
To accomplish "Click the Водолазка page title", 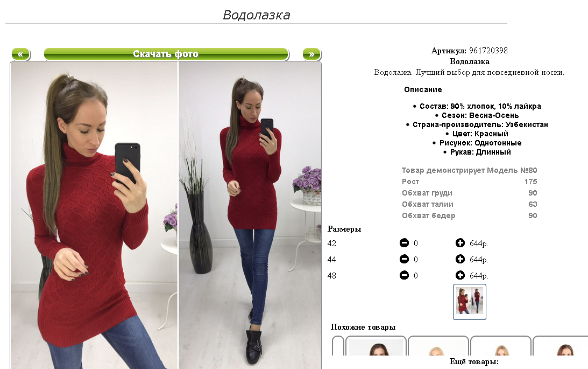I will pos(257,15).
